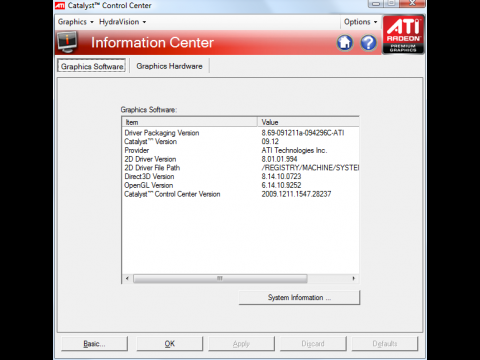480x360 pixels.
Task: Select the Catalyst Version row
Action: 240,141
